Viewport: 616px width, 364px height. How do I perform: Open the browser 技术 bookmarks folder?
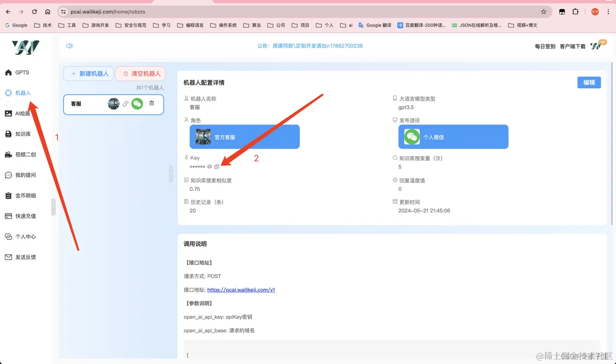42,25
